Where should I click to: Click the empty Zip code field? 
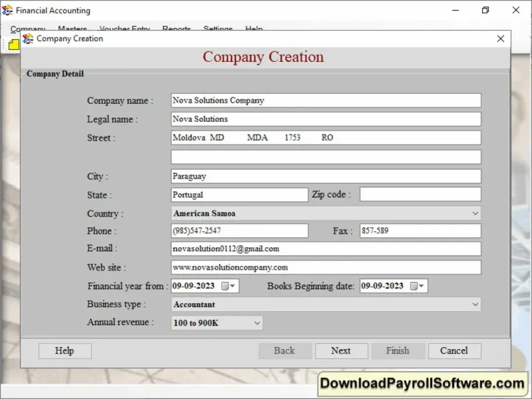point(420,194)
